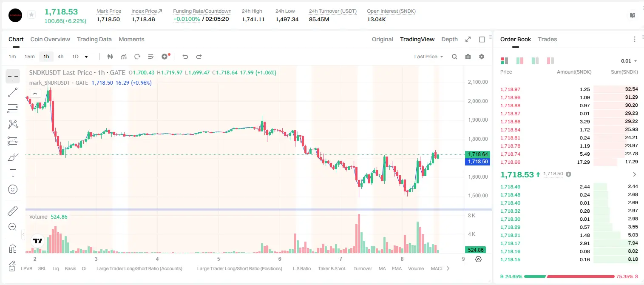The height and width of the screenshot is (285, 644).
Task: Switch to the Trades tab
Action: [x=547, y=39]
